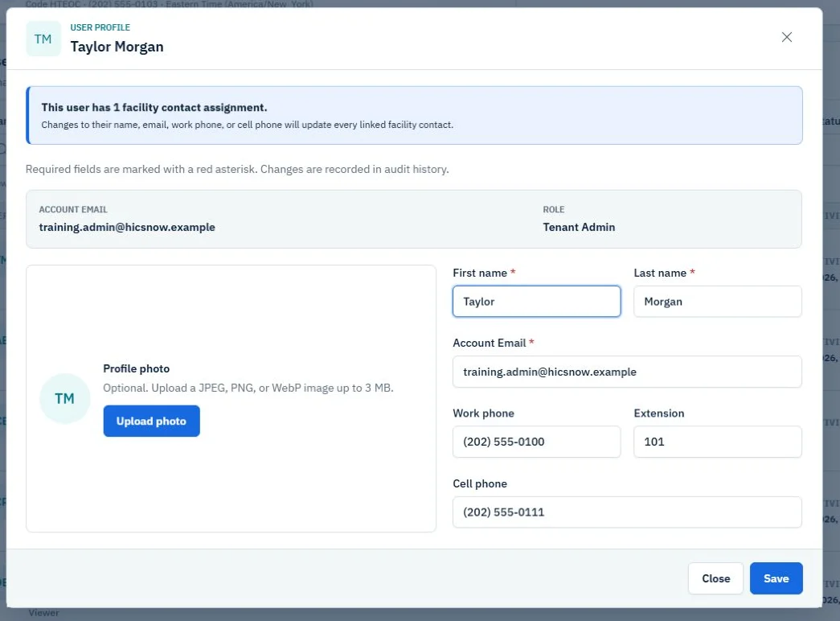Edit the Account Email input
This screenshot has height=621, width=840.
(x=627, y=372)
